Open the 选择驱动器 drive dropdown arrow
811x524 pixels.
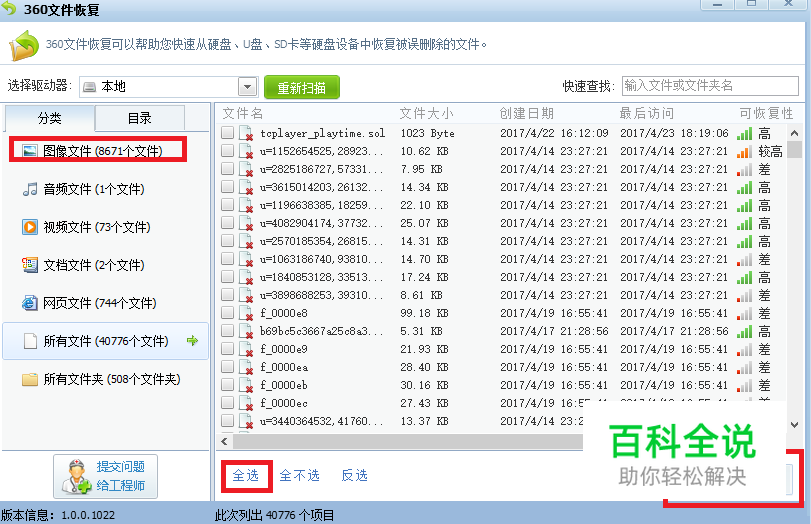[248, 87]
